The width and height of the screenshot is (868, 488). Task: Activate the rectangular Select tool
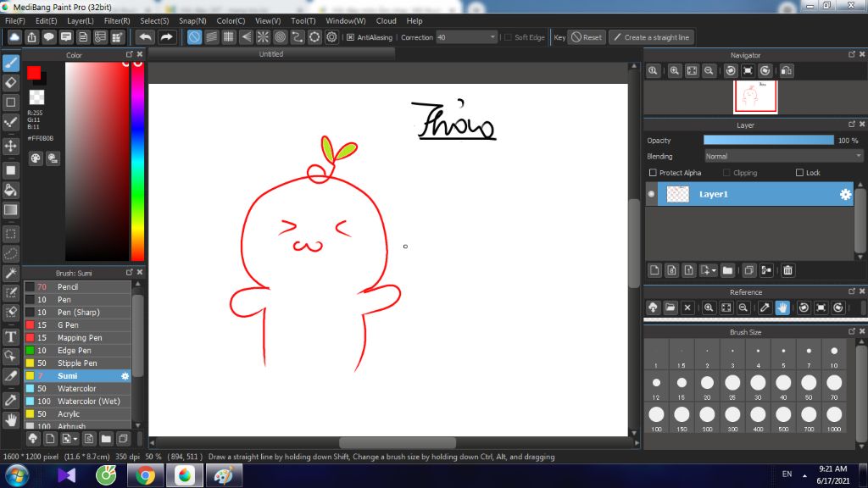[11, 234]
